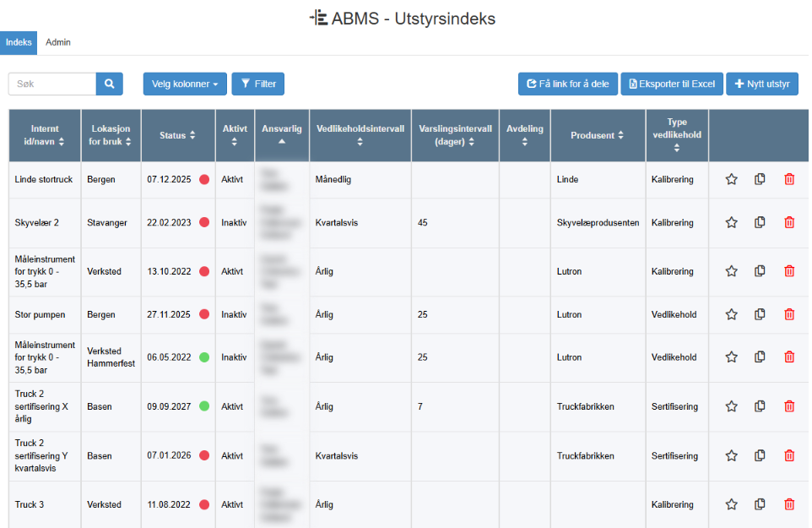Star the Truck 2 sertifisering X årlig row

pos(731,406)
